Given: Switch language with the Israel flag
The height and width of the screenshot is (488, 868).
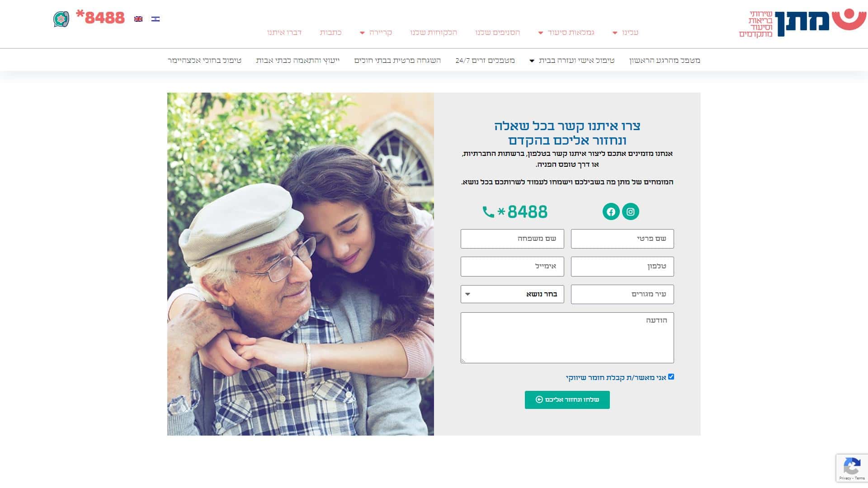Looking at the screenshot, I should click(x=156, y=19).
